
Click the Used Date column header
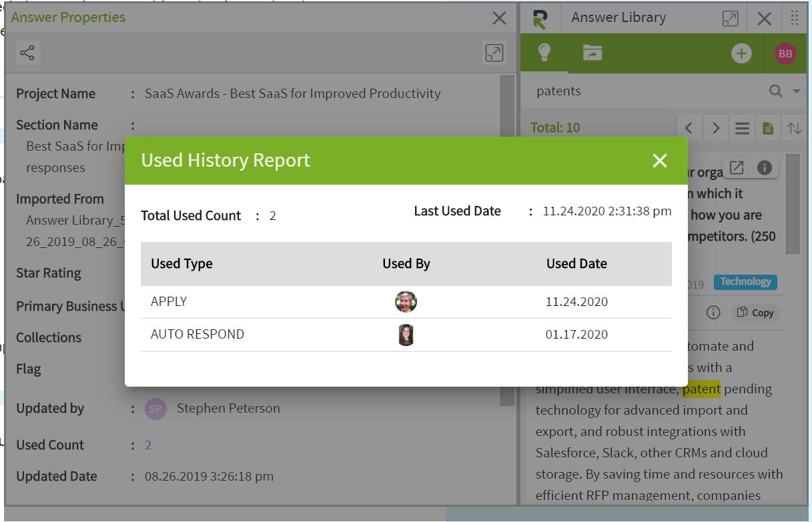coord(576,263)
